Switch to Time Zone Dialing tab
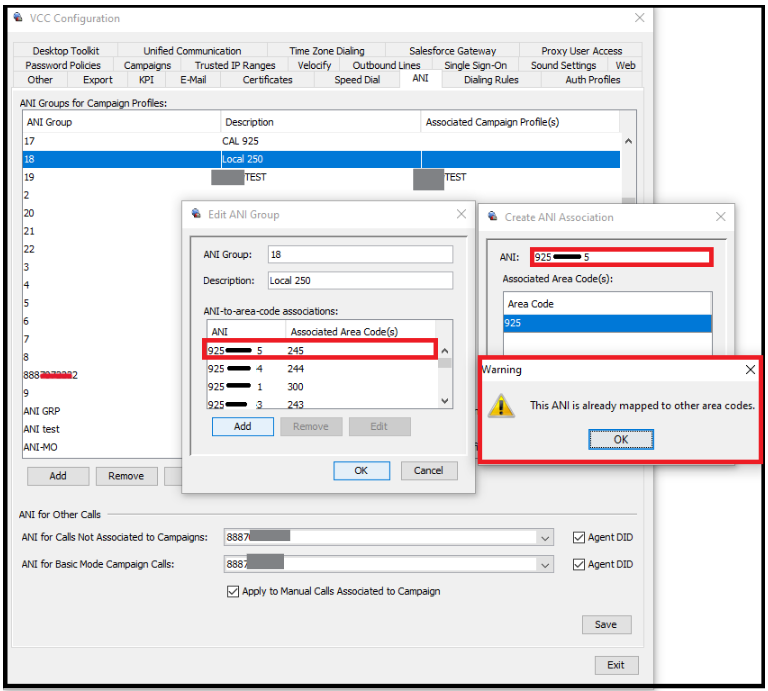The height and width of the screenshot is (691, 768). (x=327, y=51)
